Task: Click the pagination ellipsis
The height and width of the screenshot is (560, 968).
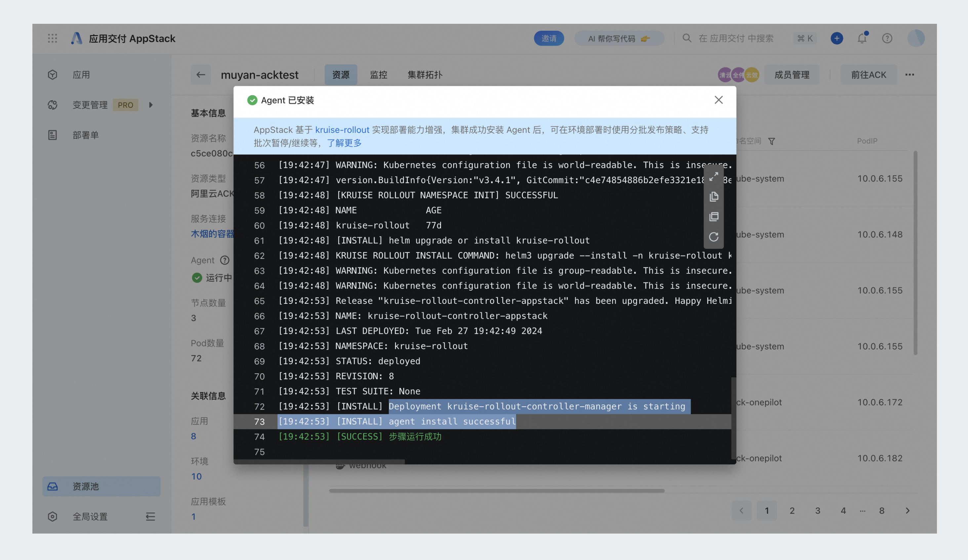Action: click(863, 510)
